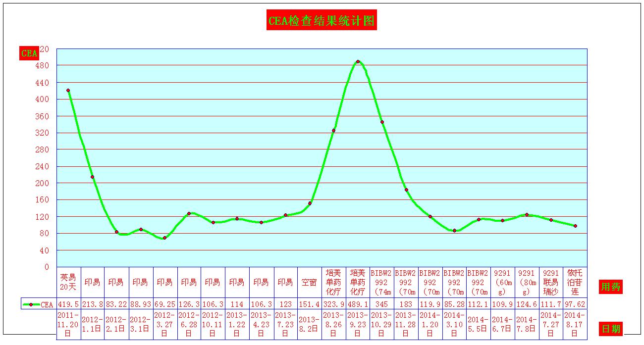Click the BIBW2992 (74m medication cell

point(381,282)
